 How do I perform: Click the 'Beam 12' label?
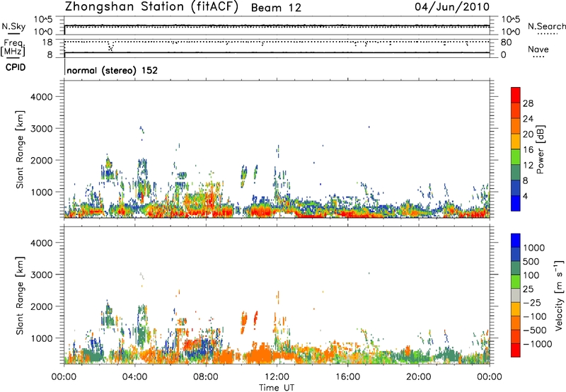(x=276, y=8)
